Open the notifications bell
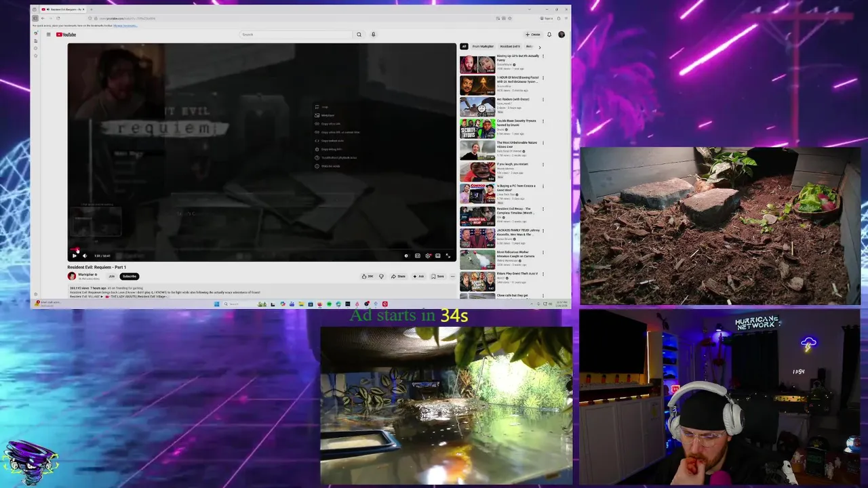The height and width of the screenshot is (488, 868). [549, 35]
